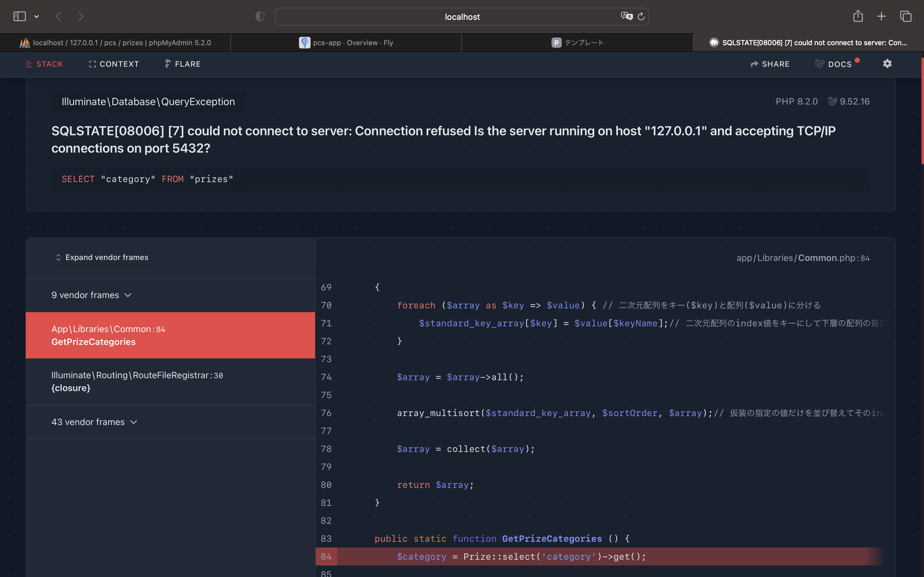Show the tab overview icon
Image resolution: width=924 pixels, height=577 pixels.
(906, 16)
